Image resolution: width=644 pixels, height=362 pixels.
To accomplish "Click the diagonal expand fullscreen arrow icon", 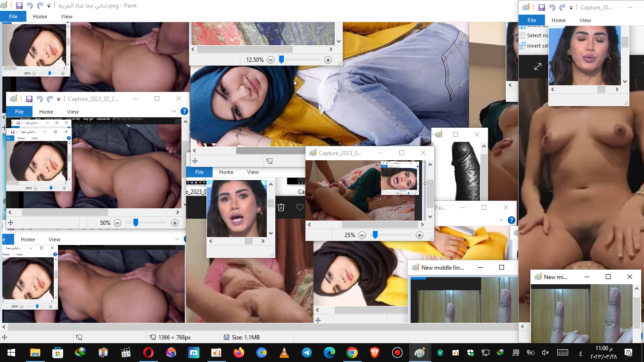I will click(537, 67).
